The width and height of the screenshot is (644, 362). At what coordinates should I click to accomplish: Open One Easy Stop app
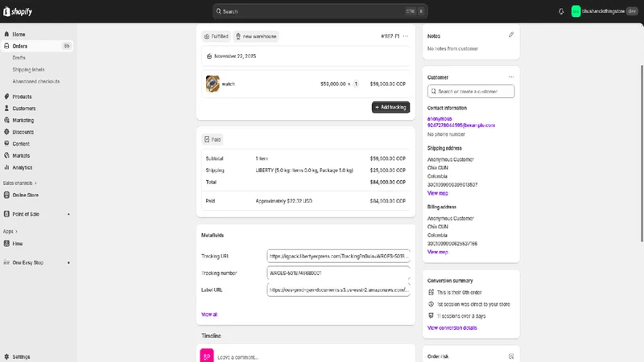(27, 263)
